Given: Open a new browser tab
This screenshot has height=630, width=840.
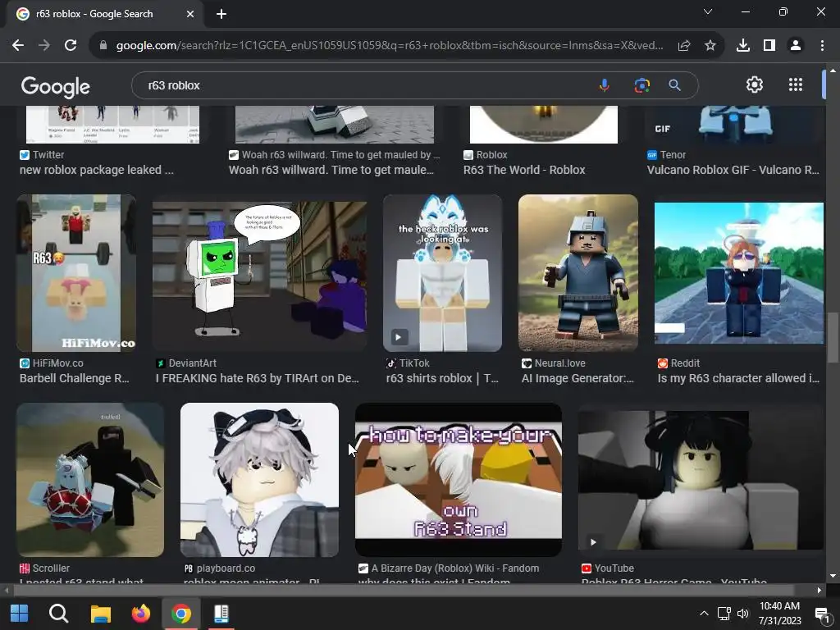Looking at the screenshot, I should (221, 14).
